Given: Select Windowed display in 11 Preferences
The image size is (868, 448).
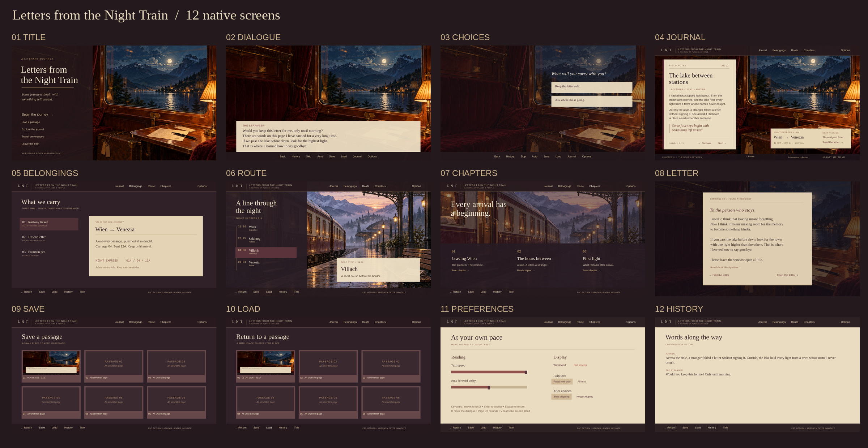Looking at the screenshot, I should (x=559, y=365).
